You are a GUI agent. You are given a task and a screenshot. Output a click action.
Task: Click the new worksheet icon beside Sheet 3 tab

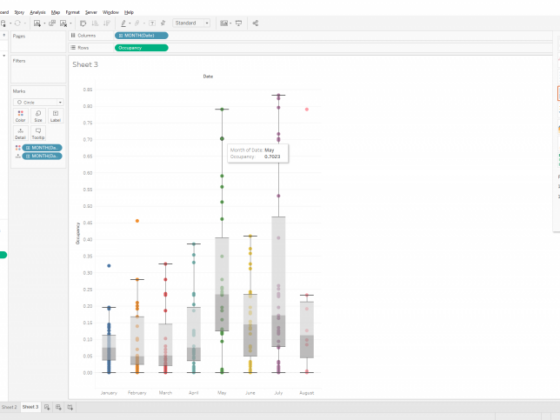tap(47, 407)
